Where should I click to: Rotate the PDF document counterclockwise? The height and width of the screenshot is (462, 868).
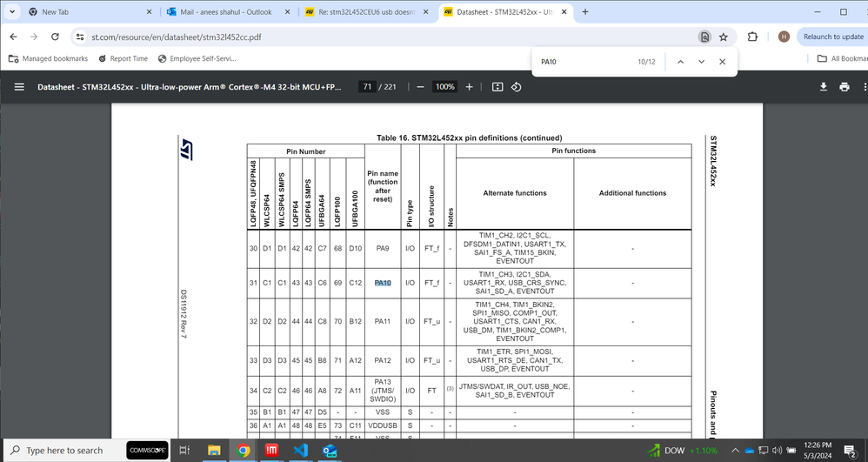pos(516,87)
